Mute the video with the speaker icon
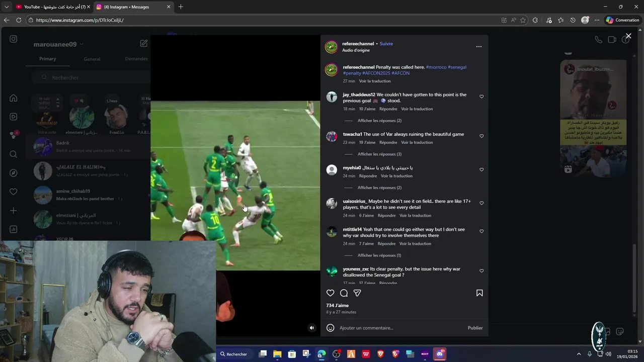644x362 pixels. point(311,328)
